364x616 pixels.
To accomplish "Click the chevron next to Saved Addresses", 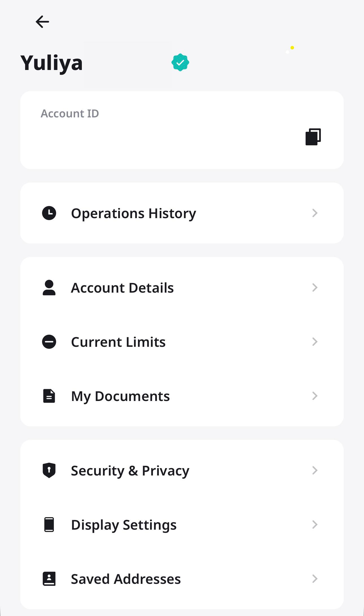I will [x=315, y=579].
